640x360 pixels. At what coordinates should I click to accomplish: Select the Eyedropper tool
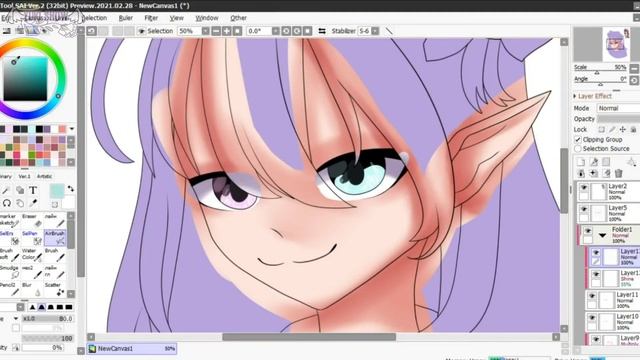click(x=33, y=203)
